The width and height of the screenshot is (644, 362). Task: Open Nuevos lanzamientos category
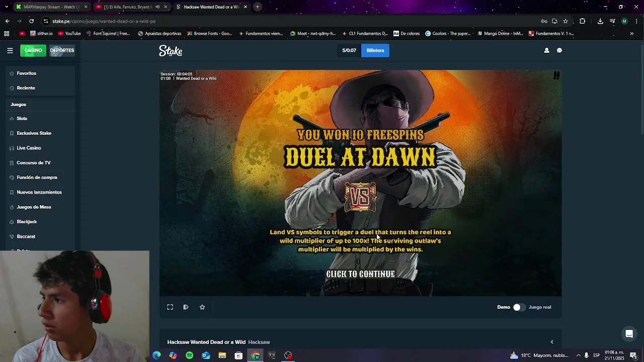(x=40, y=192)
